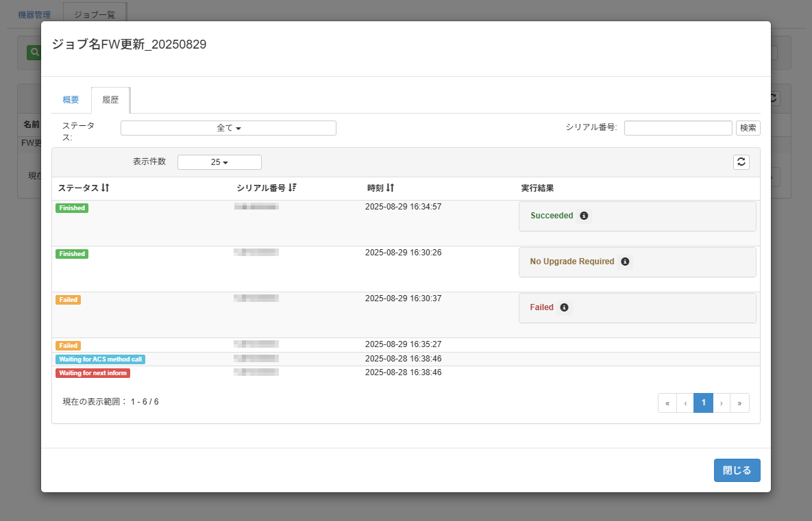
Task: Go to the next page with the › arrow
Action: pyautogui.click(x=721, y=403)
